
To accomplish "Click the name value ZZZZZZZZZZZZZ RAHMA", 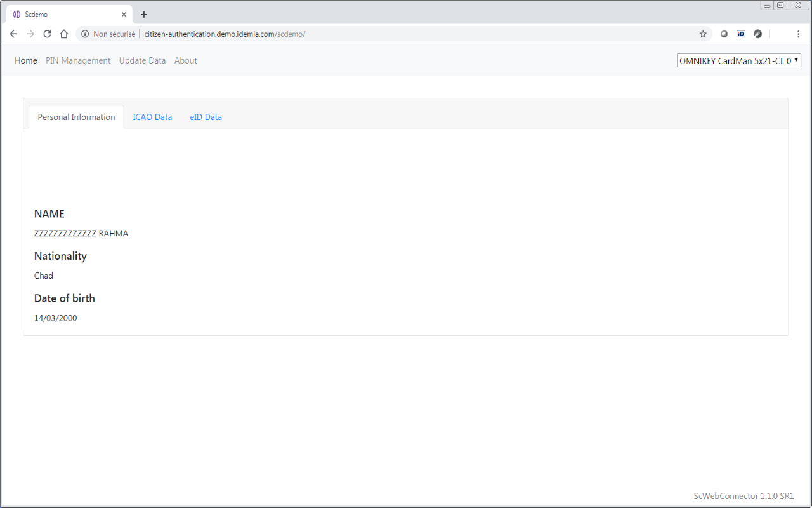I will click(81, 233).
